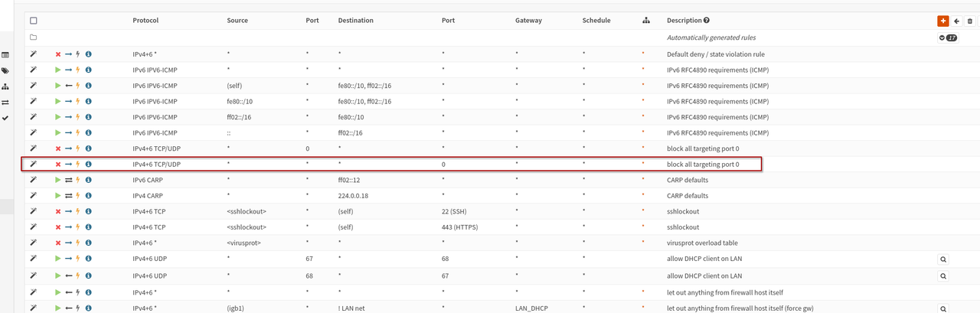Click left arrow direction icon on (self) ICMP row

pyautogui.click(x=68, y=86)
